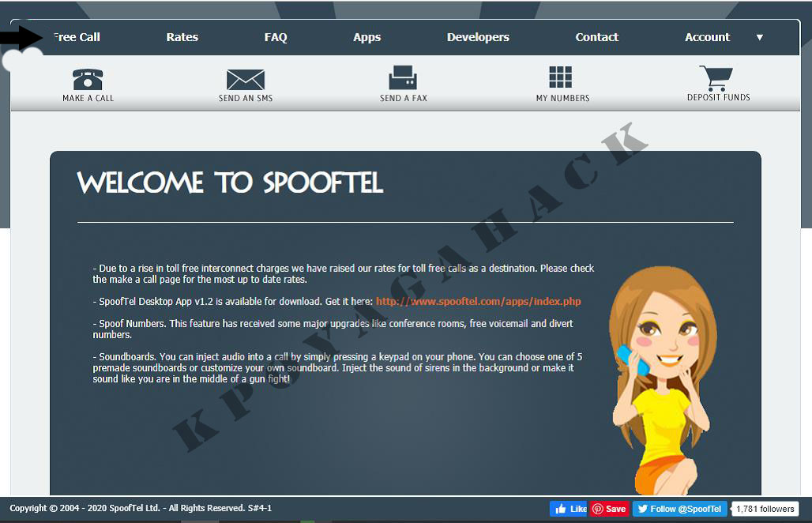This screenshot has height=523, width=812.
Task: Click the girl on phone illustration
Action: (664, 380)
